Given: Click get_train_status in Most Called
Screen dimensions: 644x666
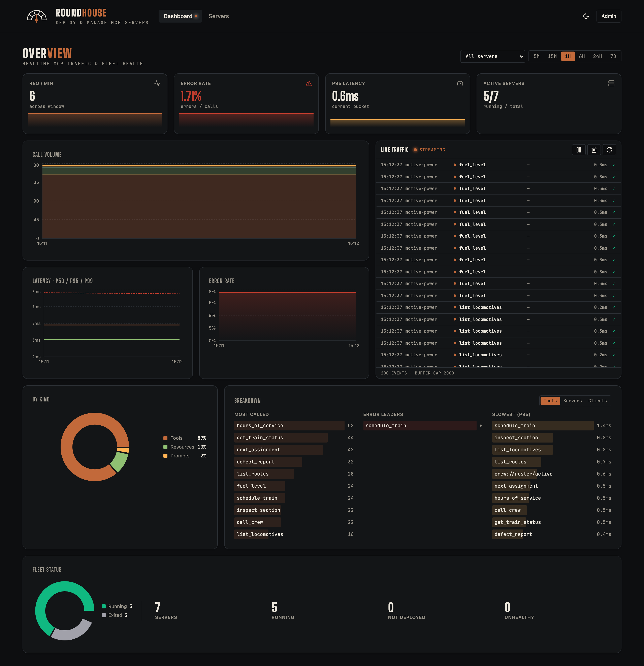Looking at the screenshot, I should pos(281,438).
